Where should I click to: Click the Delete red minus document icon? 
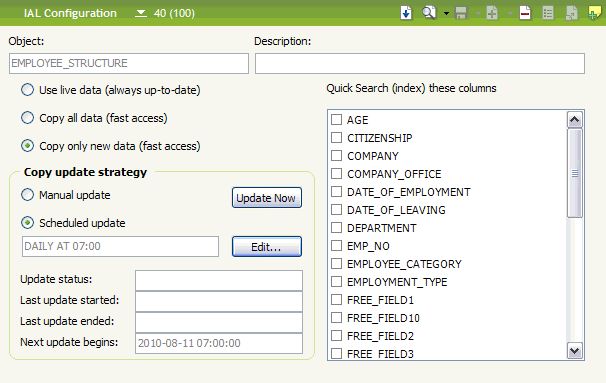pyautogui.click(x=525, y=13)
